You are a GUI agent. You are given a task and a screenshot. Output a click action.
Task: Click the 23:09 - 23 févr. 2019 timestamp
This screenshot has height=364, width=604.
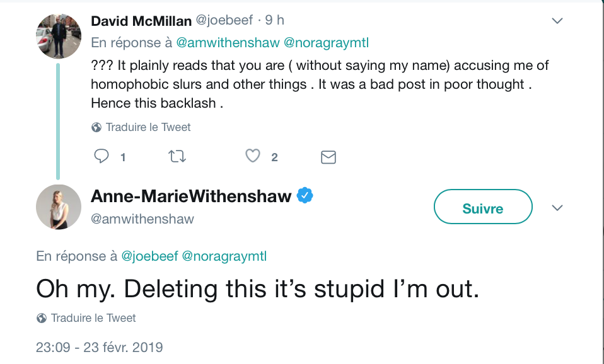coord(100,348)
